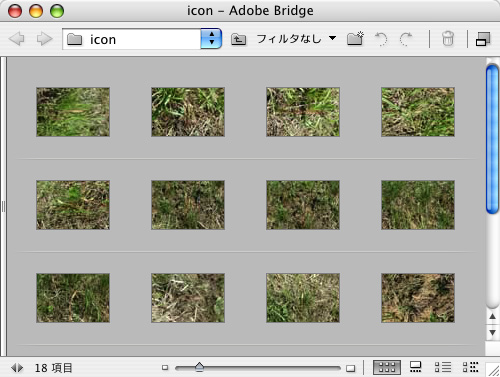Select the first grass thumbnail
500x377 pixels.
73,112
